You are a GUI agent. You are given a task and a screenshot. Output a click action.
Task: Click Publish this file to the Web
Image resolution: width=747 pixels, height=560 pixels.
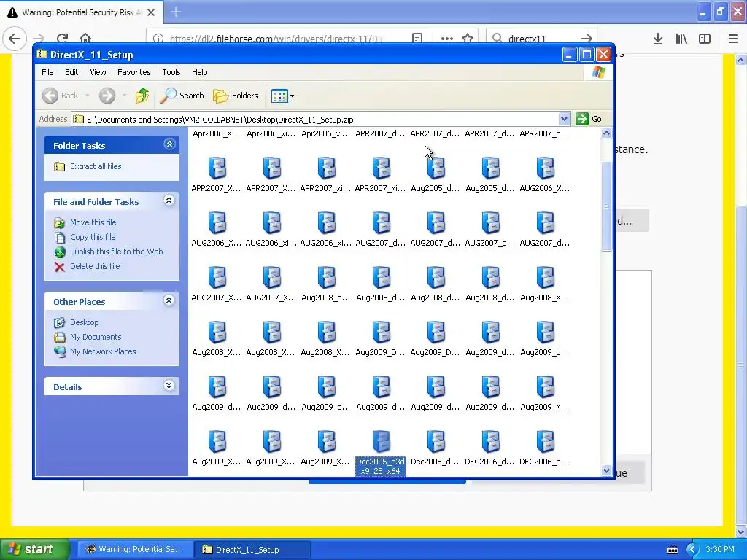[x=116, y=252]
